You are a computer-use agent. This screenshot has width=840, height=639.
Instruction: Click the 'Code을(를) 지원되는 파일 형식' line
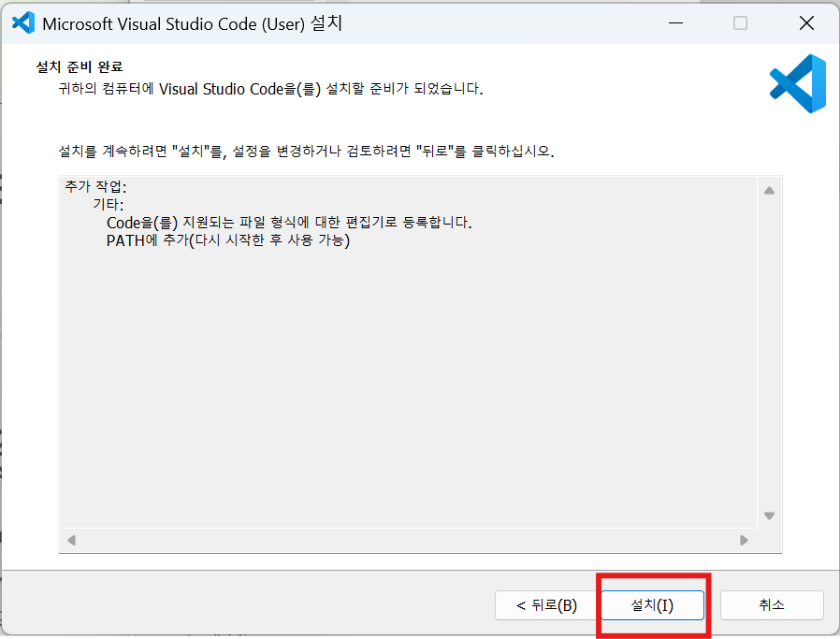tap(289, 223)
